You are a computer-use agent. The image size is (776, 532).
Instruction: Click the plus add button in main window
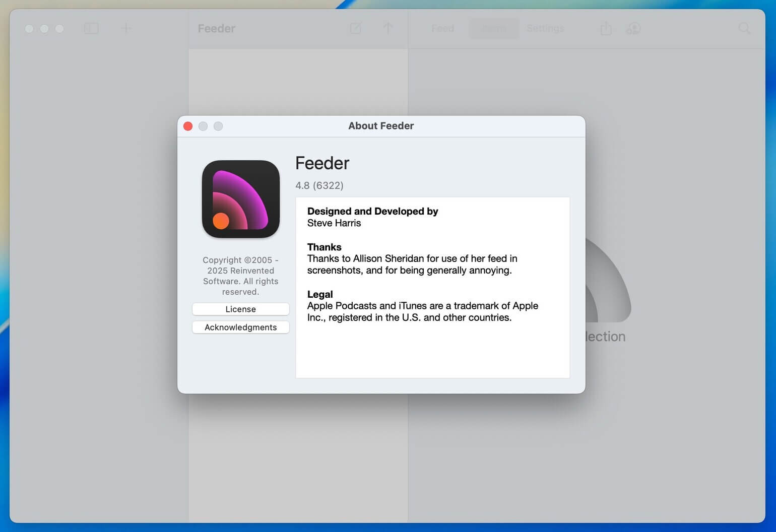point(126,28)
